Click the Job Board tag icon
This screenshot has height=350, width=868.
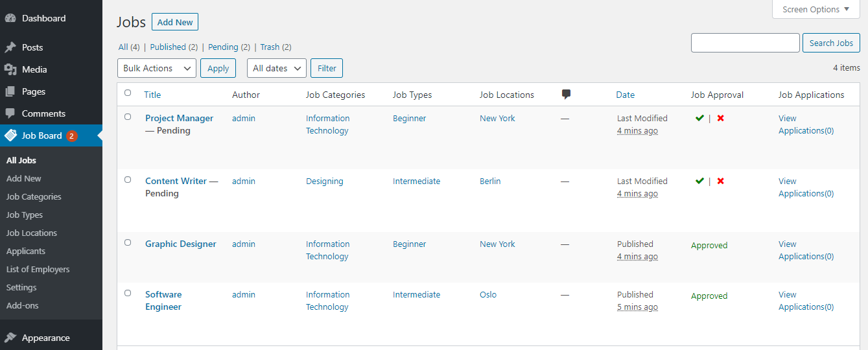pyautogui.click(x=10, y=135)
